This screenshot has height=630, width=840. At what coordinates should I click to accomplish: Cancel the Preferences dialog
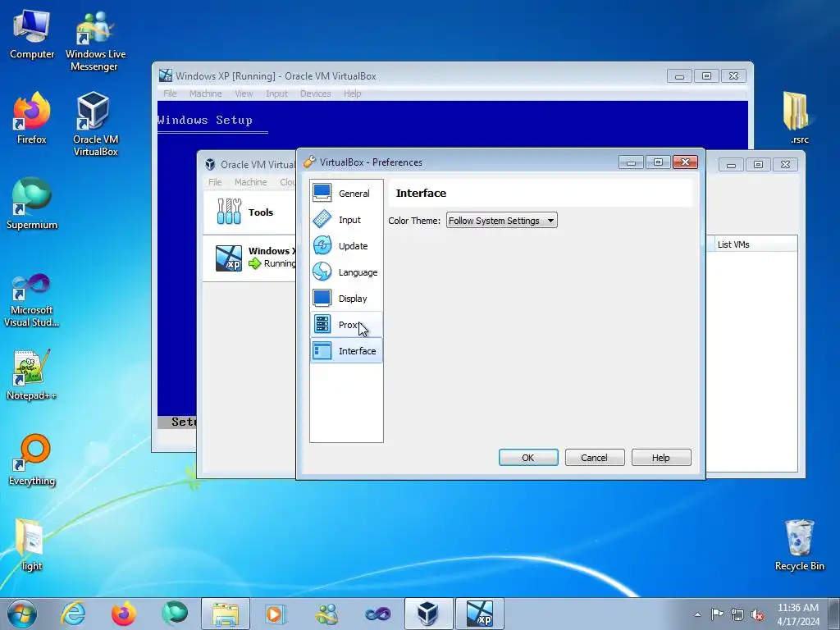coord(595,458)
